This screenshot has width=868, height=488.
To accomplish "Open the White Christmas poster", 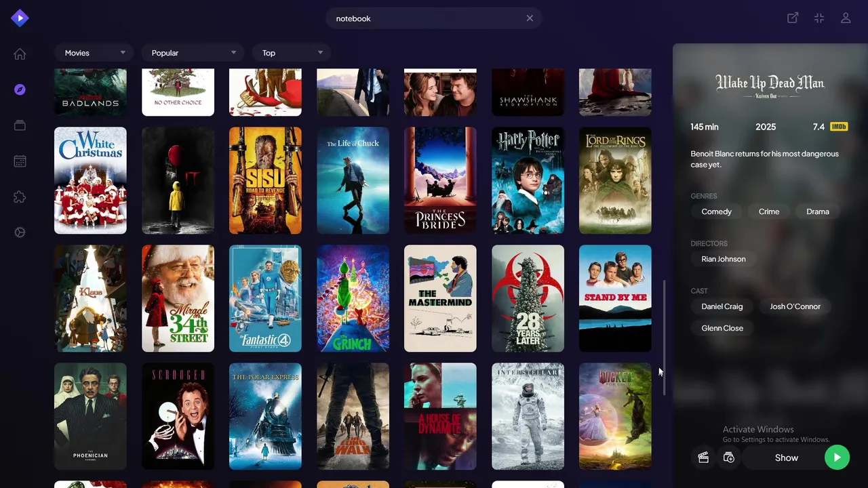I will (90, 180).
